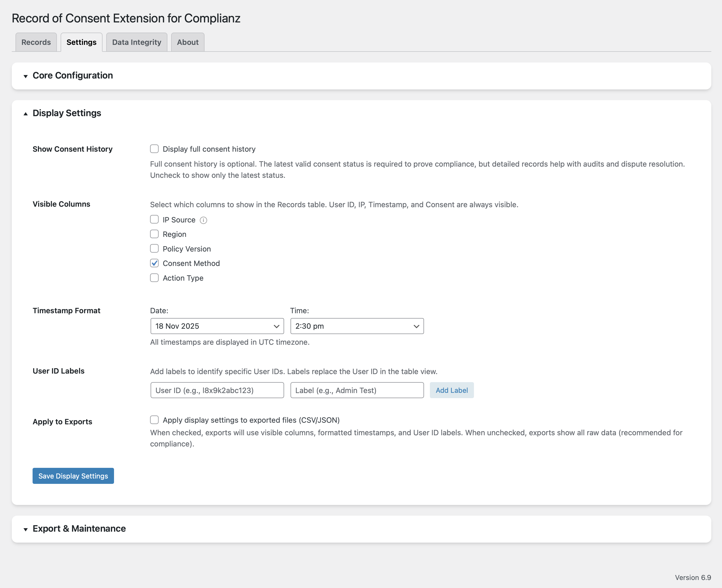Click into the Label text field

click(x=357, y=390)
